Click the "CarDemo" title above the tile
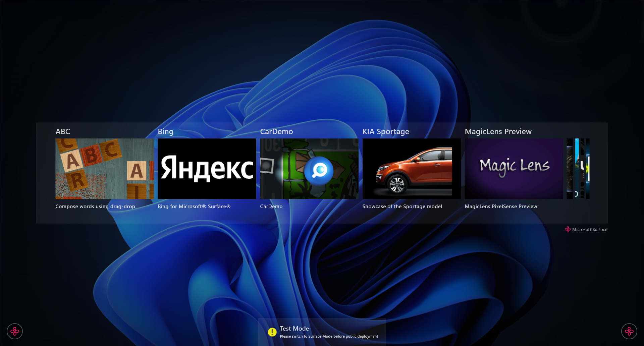 point(276,131)
